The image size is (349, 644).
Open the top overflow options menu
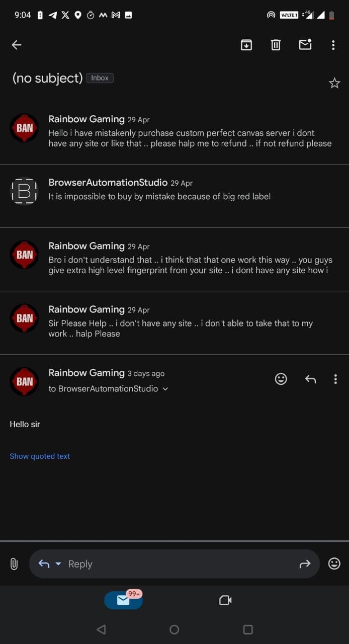[x=333, y=45]
